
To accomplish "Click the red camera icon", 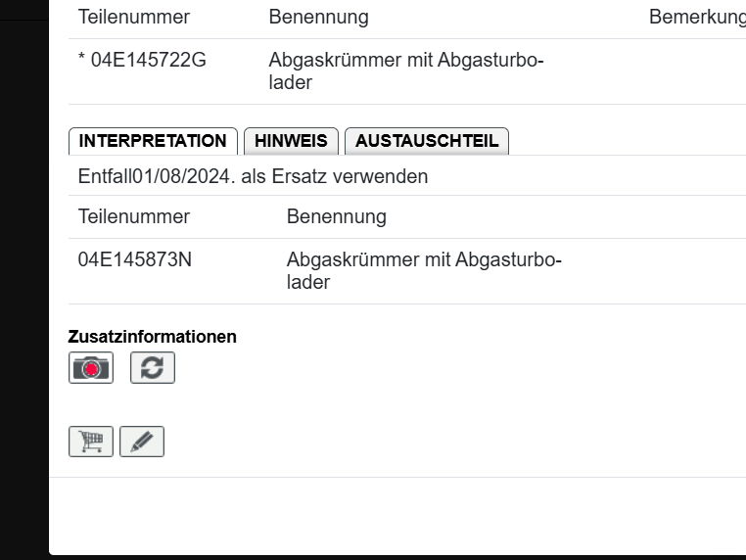I will tap(91, 368).
